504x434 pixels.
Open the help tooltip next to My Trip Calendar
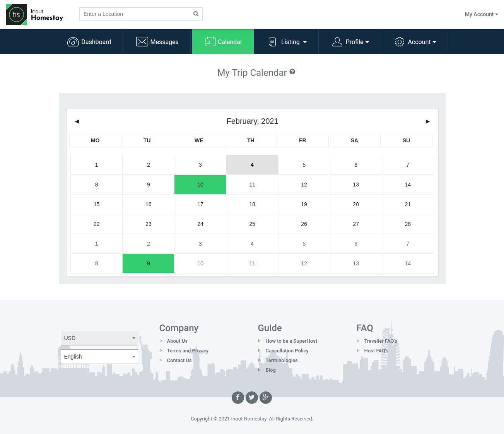coord(292,72)
